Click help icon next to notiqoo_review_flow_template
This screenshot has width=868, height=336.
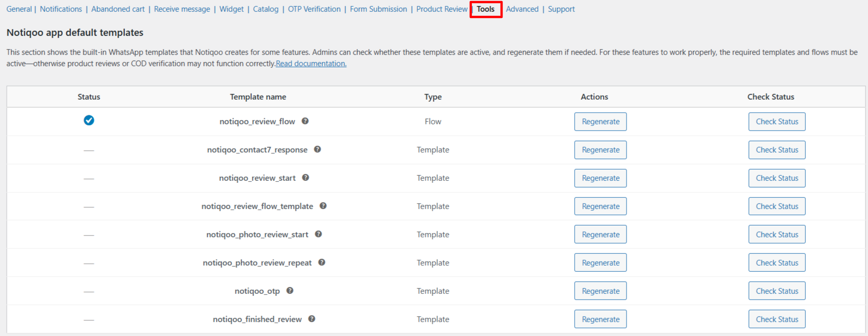coord(323,206)
